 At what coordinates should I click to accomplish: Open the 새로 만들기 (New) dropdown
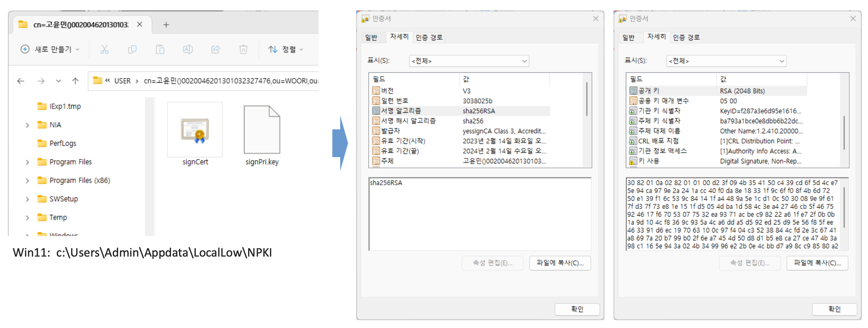coord(50,50)
